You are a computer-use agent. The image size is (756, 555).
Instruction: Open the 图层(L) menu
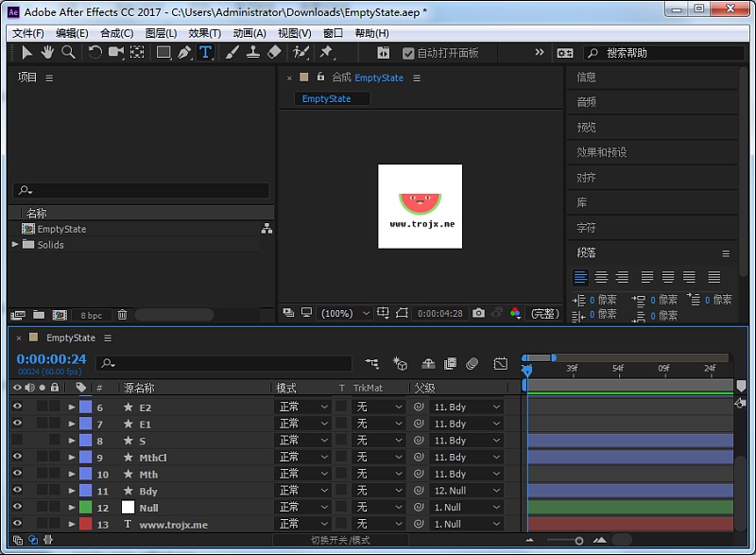tap(161, 33)
